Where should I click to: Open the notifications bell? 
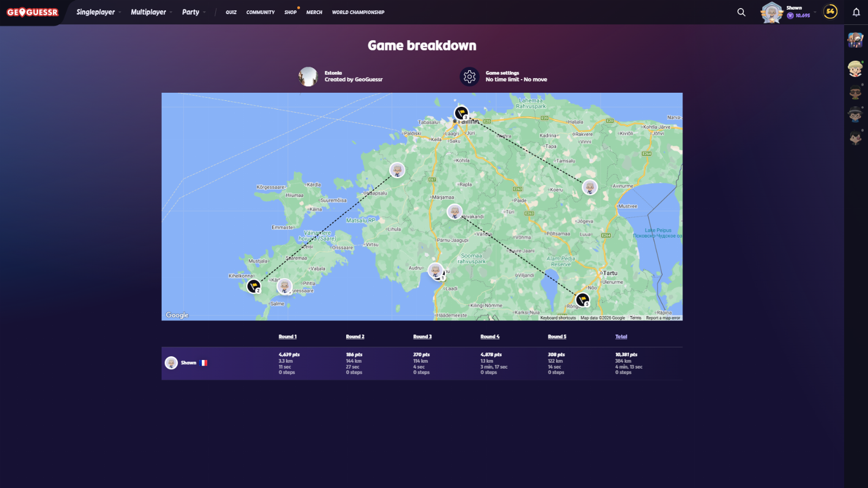856,12
